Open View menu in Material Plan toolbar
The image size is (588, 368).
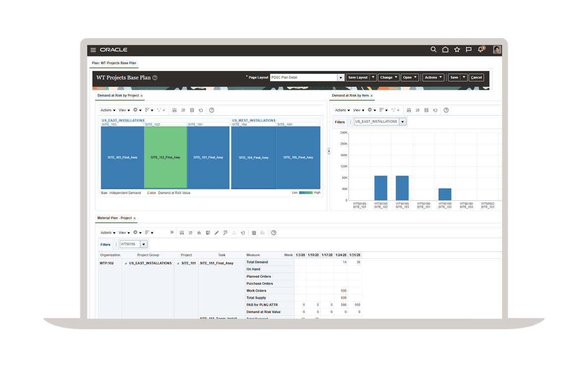click(x=123, y=233)
